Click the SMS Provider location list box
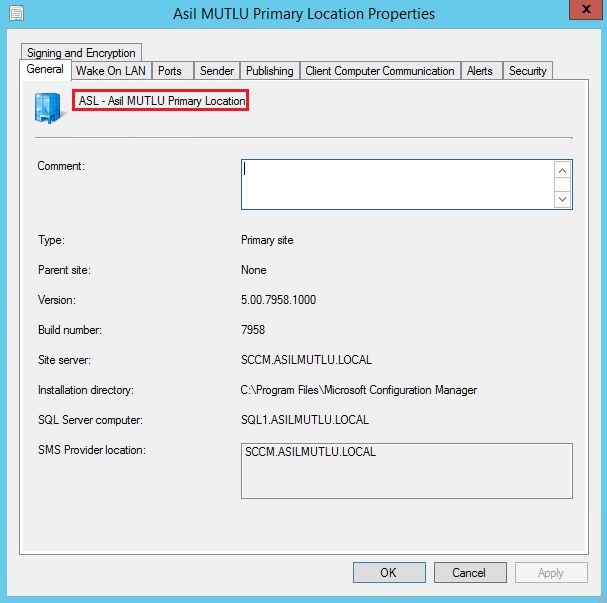 click(406, 471)
